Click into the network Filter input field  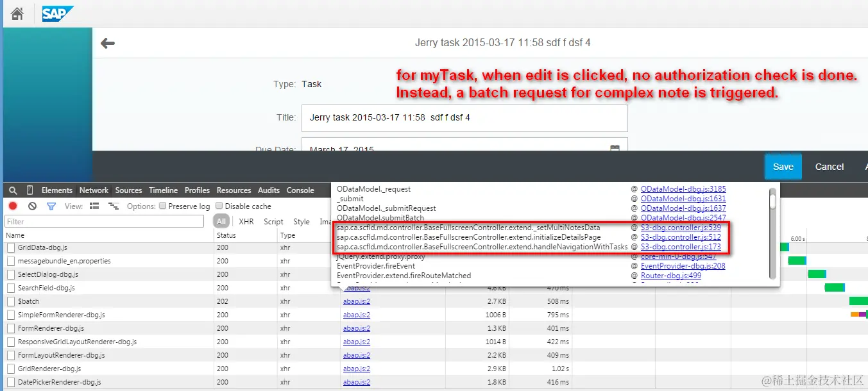click(105, 221)
